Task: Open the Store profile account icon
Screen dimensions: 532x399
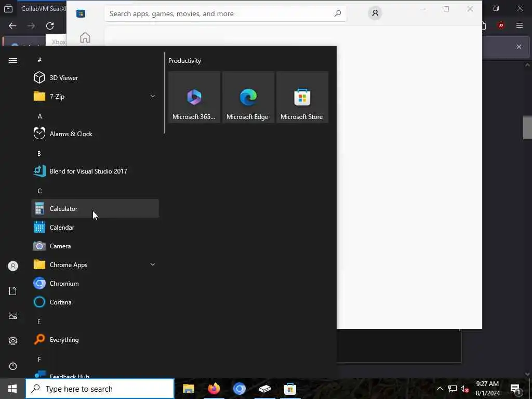Action: [x=375, y=13]
